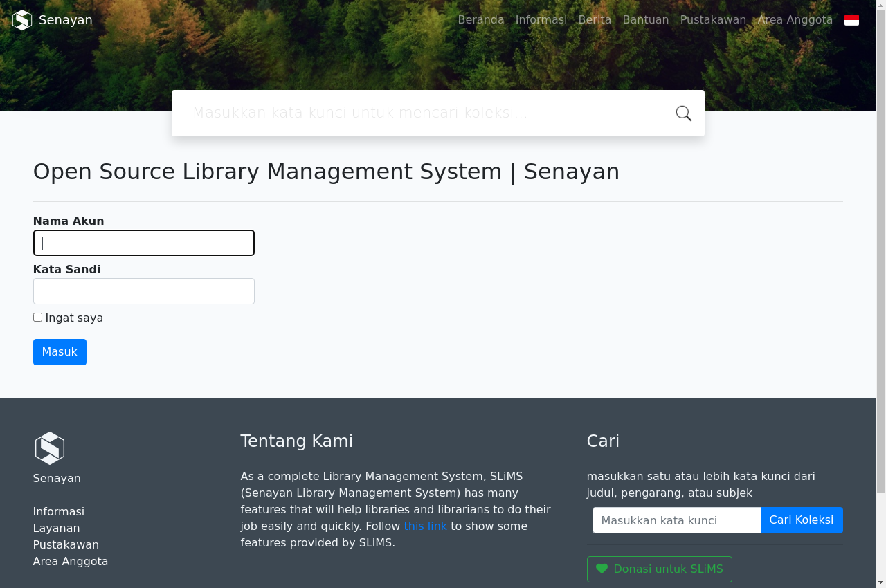
Task: Open Bantuan in top navigation
Action: (x=646, y=20)
